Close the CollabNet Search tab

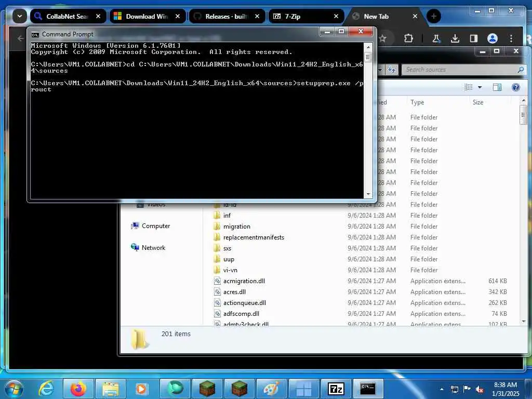(98, 16)
